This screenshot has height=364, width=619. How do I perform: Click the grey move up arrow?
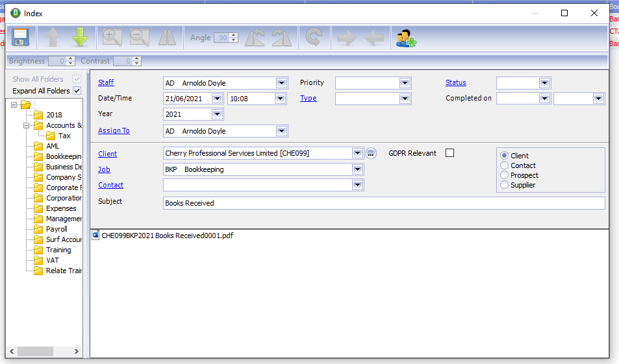coord(53,38)
